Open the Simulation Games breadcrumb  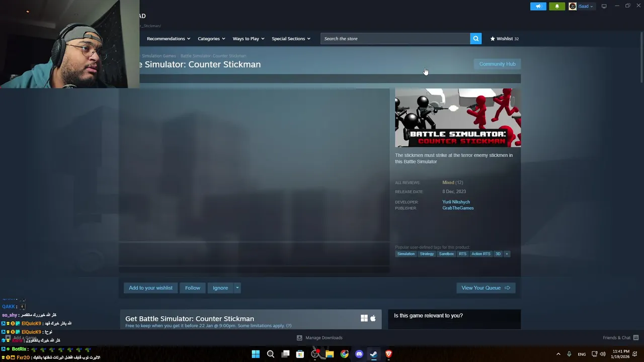tap(158, 56)
